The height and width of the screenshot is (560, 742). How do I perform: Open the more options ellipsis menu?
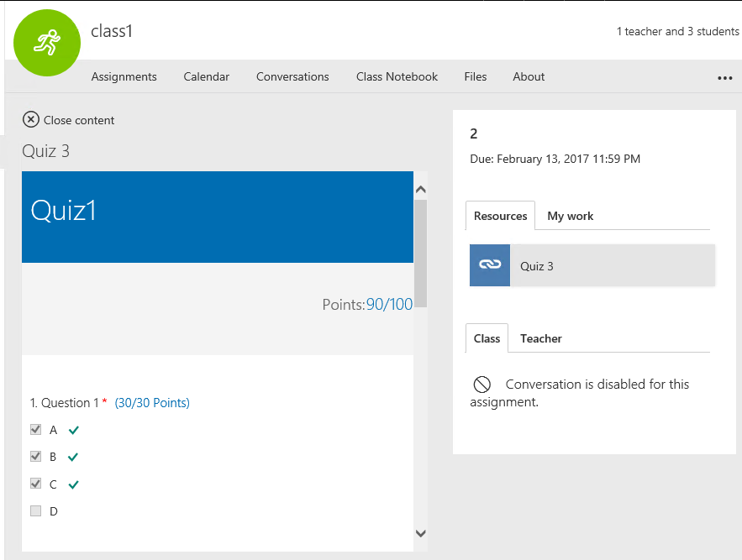point(724,78)
